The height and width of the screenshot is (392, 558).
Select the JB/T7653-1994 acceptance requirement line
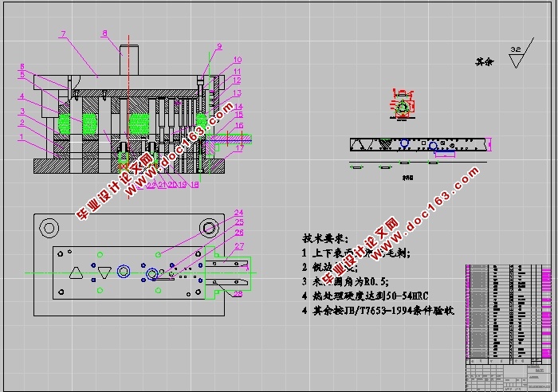(378, 311)
